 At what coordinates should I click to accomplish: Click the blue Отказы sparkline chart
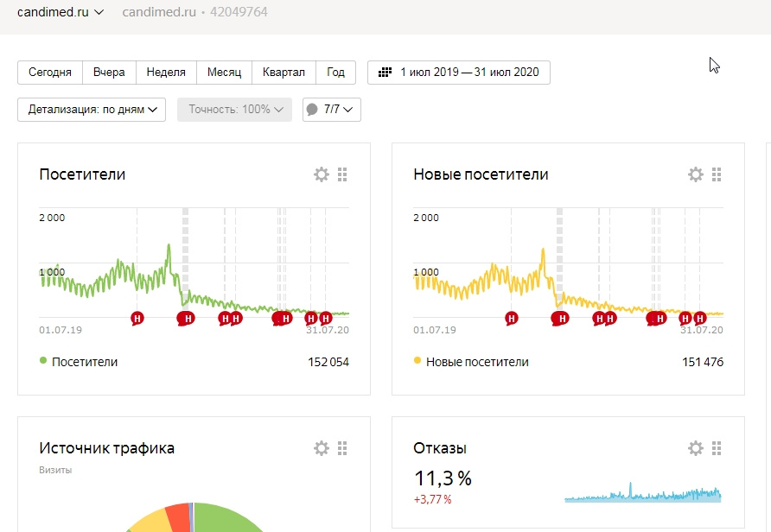click(643, 492)
